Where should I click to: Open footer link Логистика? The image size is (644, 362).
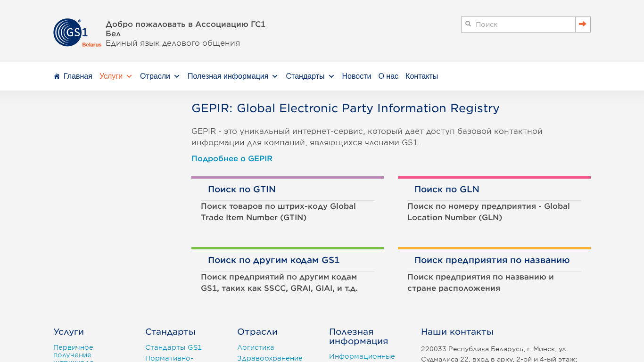tap(256, 347)
